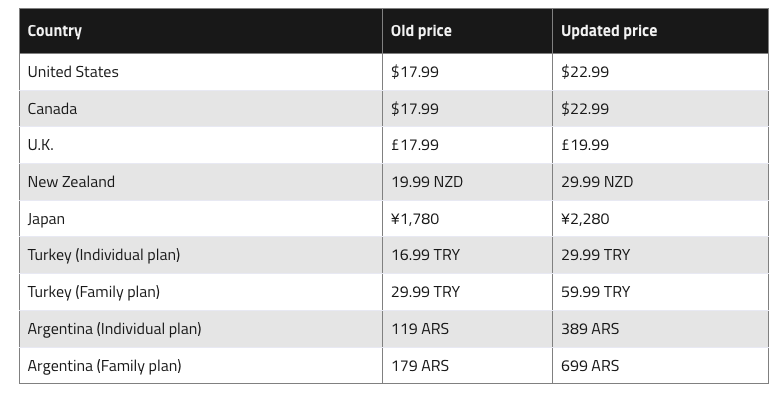The image size is (782, 412).
Task: Click the £19.99 updated price cell
Action: 660,145
